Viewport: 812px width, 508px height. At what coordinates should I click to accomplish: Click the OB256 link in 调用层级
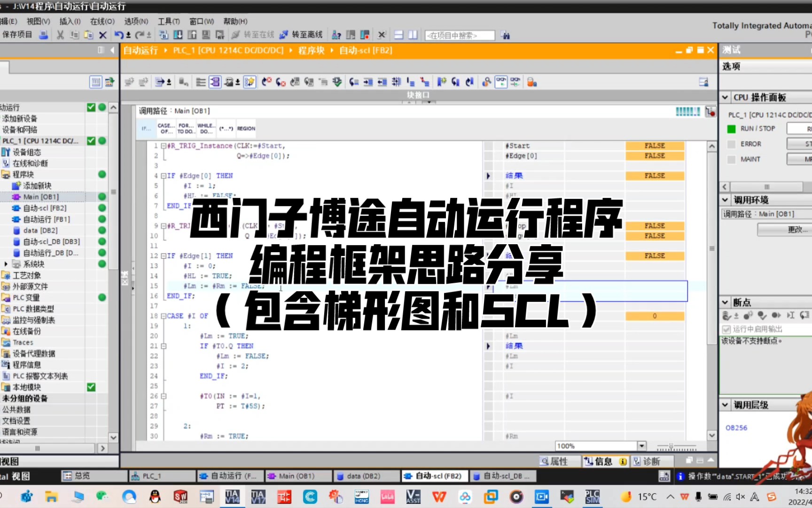tap(736, 428)
